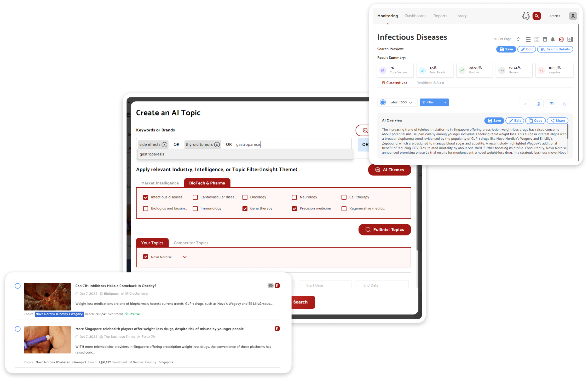The width and height of the screenshot is (588, 380).
Task: Click the Search magnifier icon top right
Action: pyautogui.click(x=537, y=16)
